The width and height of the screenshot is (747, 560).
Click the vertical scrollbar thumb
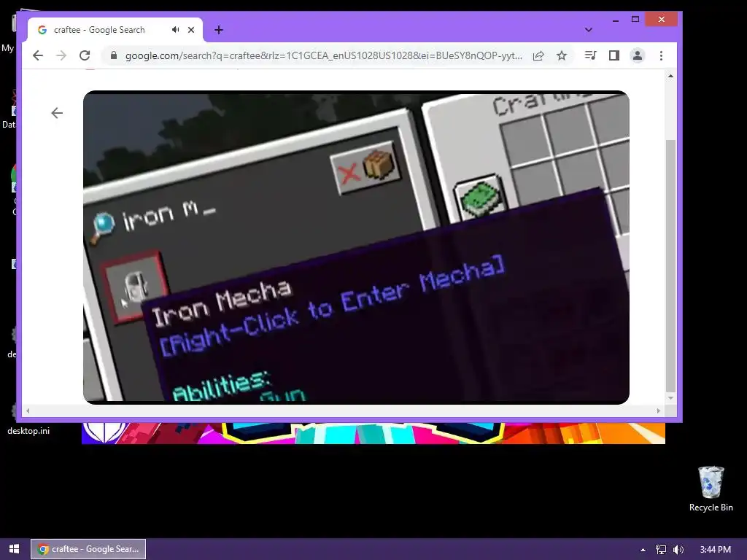(670, 265)
